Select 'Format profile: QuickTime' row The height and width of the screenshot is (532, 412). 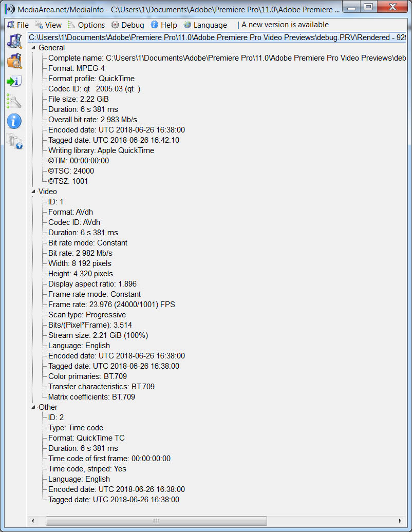coord(91,79)
